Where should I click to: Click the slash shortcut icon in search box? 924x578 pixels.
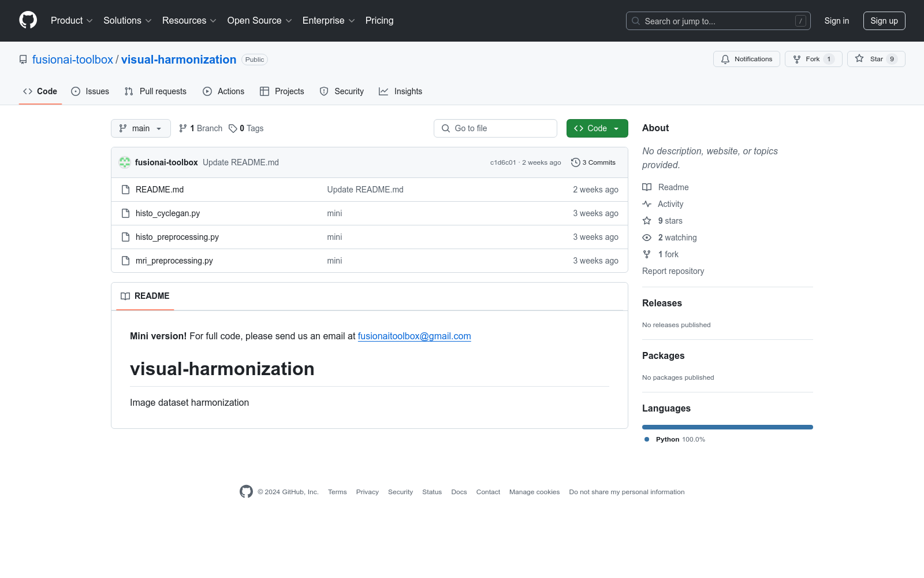(800, 21)
